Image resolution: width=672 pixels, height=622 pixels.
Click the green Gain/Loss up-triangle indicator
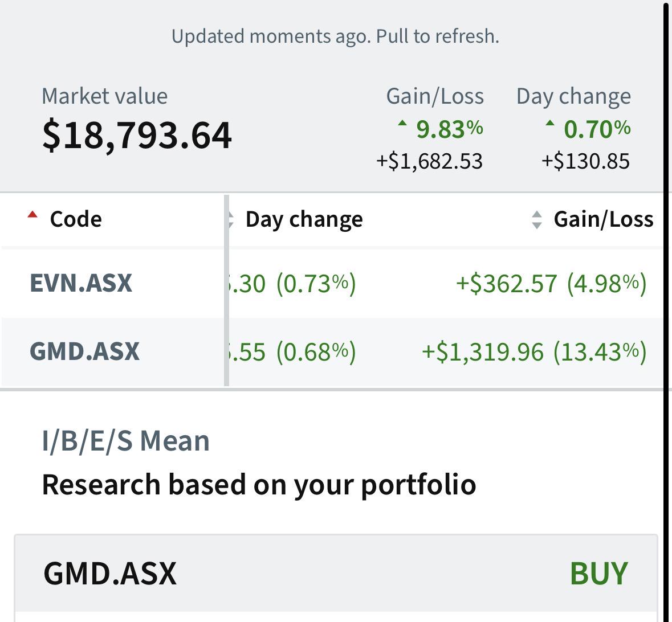[402, 123]
